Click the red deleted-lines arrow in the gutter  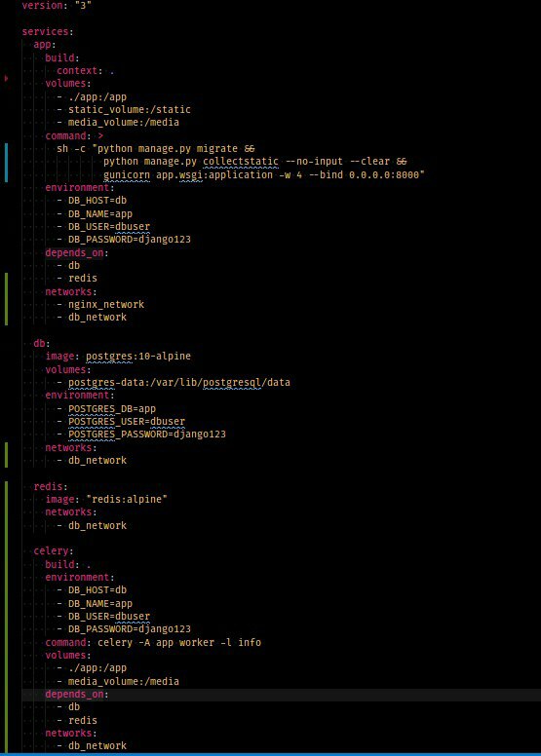coord(6,78)
